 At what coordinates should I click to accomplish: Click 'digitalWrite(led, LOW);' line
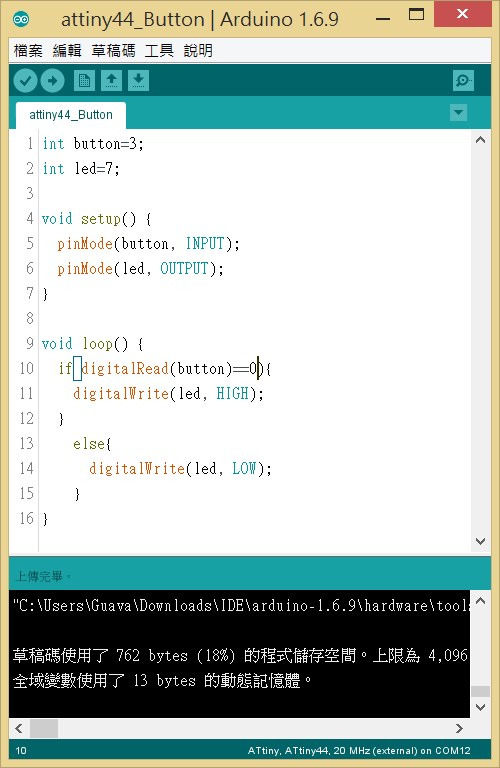click(180, 469)
